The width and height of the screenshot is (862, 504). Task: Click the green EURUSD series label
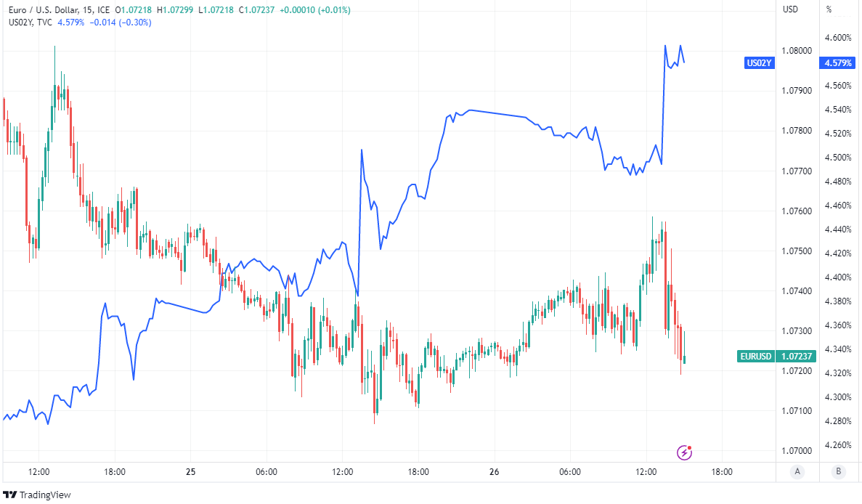(x=756, y=357)
